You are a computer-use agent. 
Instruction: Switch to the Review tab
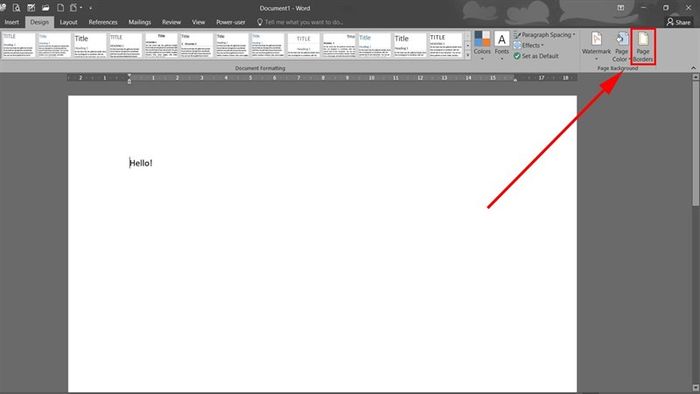click(x=171, y=22)
